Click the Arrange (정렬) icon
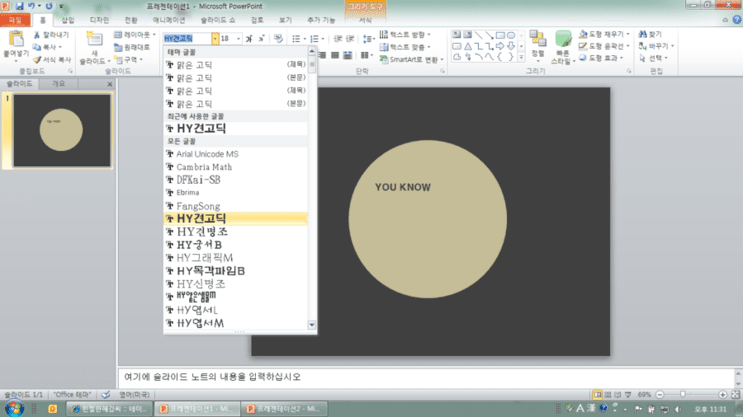Screen dimensions: 743x417 coord(538,39)
